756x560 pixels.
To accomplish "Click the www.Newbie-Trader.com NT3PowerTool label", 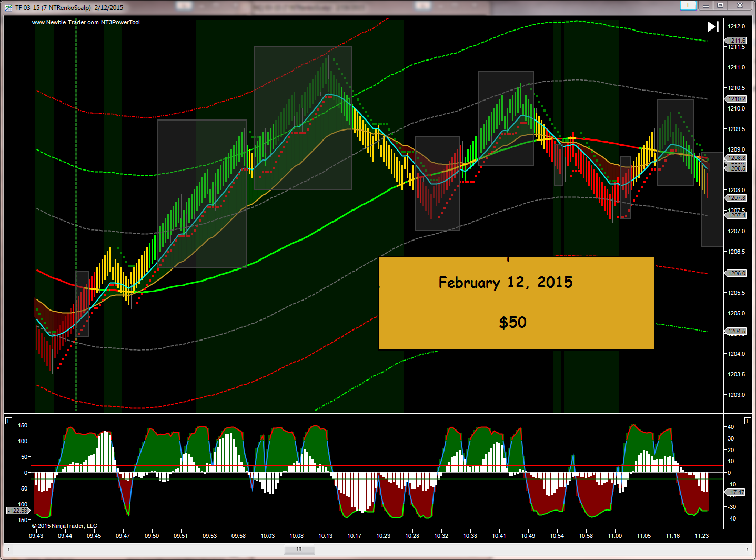I will pyautogui.click(x=86, y=22).
